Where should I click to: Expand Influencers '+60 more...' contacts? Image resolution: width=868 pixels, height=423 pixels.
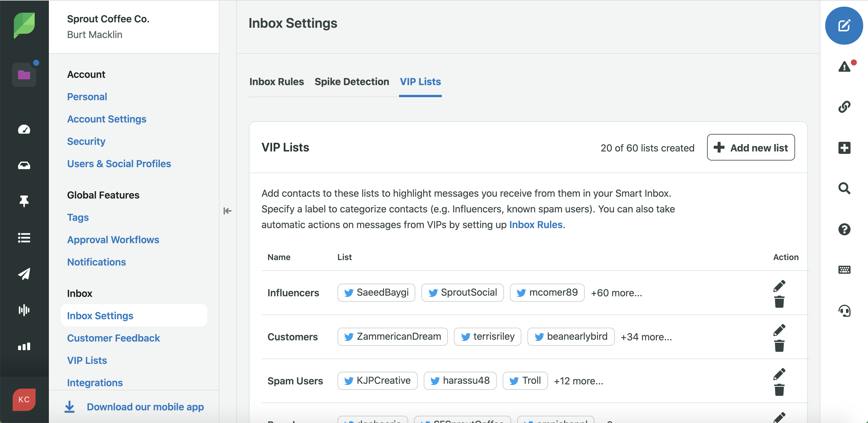[616, 293]
